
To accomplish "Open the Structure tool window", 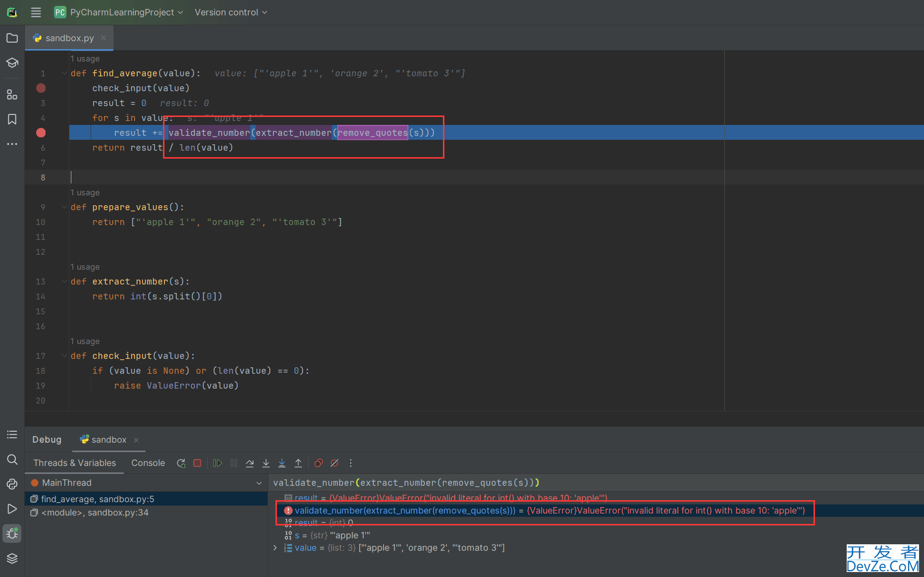I will click(12, 94).
